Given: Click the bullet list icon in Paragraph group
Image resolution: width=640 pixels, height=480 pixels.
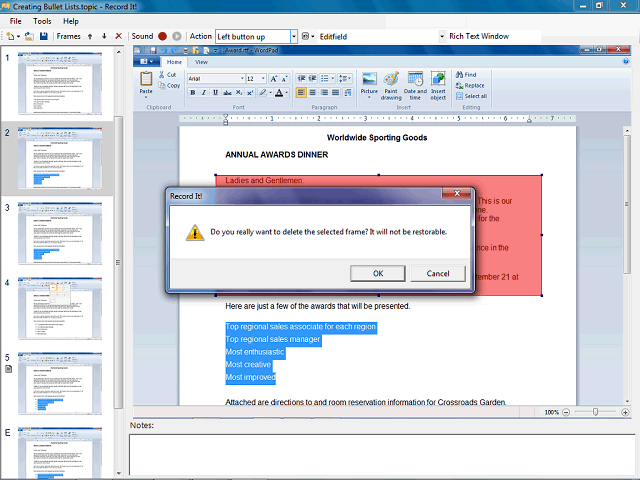Looking at the screenshot, I should (x=324, y=78).
